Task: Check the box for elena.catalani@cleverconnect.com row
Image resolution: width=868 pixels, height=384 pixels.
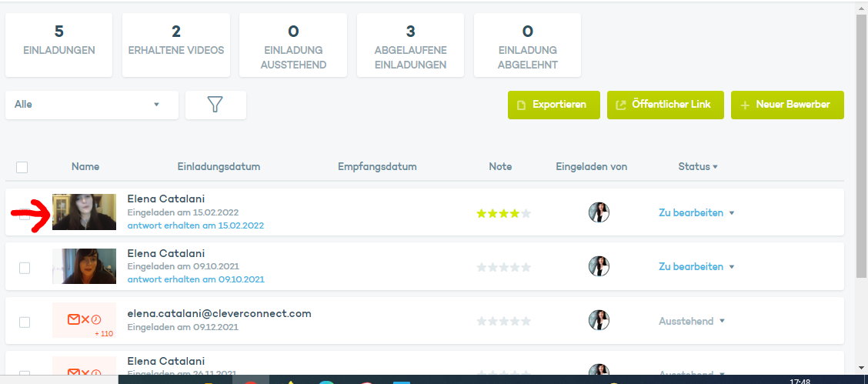Action: pyautogui.click(x=25, y=322)
